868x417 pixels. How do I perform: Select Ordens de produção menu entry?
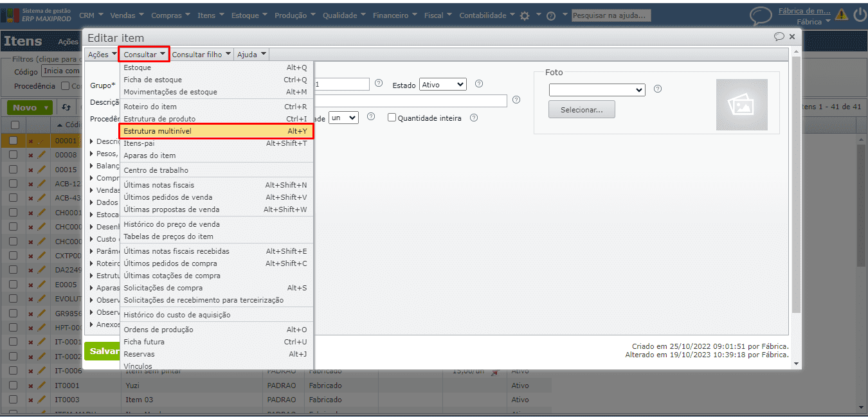click(x=217, y=330)
